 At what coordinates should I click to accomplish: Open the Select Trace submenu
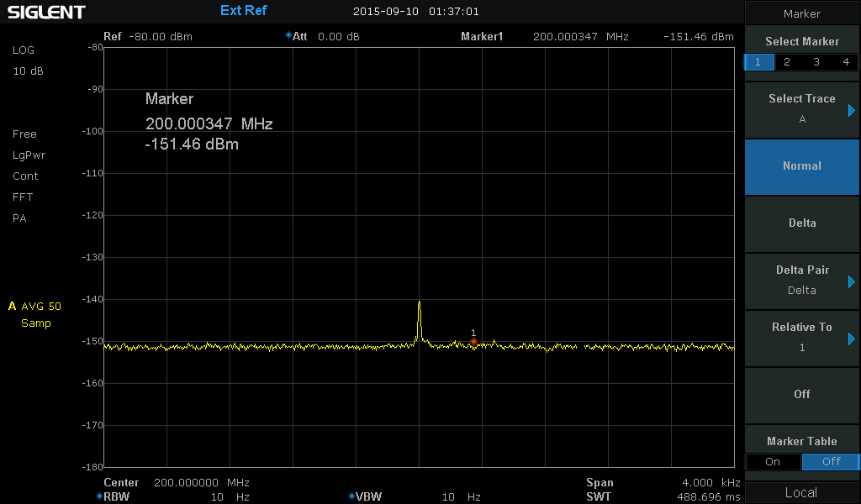coord(802,108)
